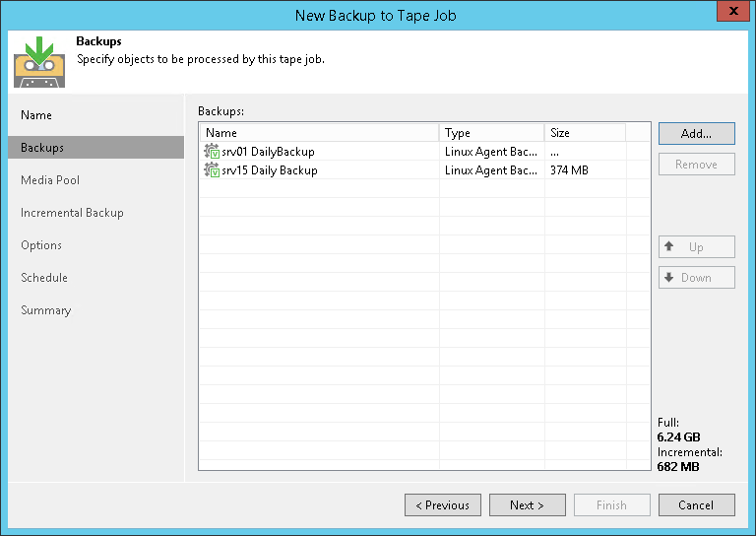Open the Options step
Viewport: 756px width, 536px height.
click(x=41, y=245)
